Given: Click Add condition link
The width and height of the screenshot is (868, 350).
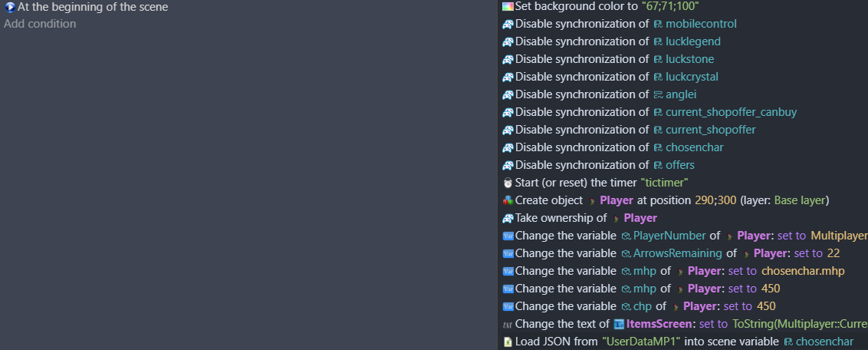Looking at the screenshot, I should point(40,24).
